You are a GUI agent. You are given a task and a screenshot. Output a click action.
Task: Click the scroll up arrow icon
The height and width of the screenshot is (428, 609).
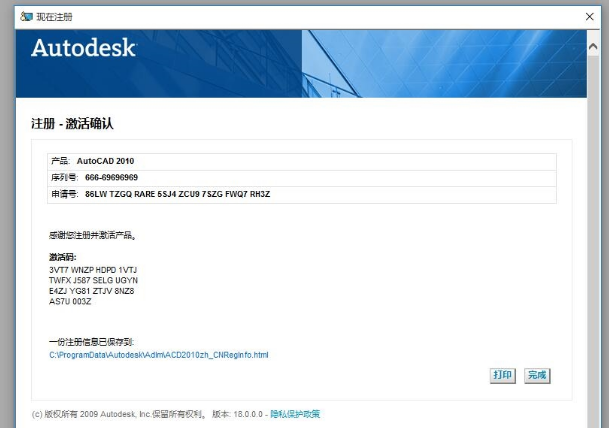(593, 47)
